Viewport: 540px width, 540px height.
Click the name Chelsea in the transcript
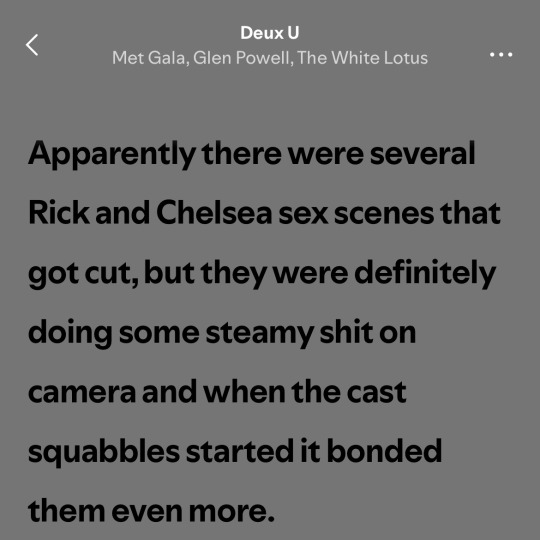click(x=214, y=213)
